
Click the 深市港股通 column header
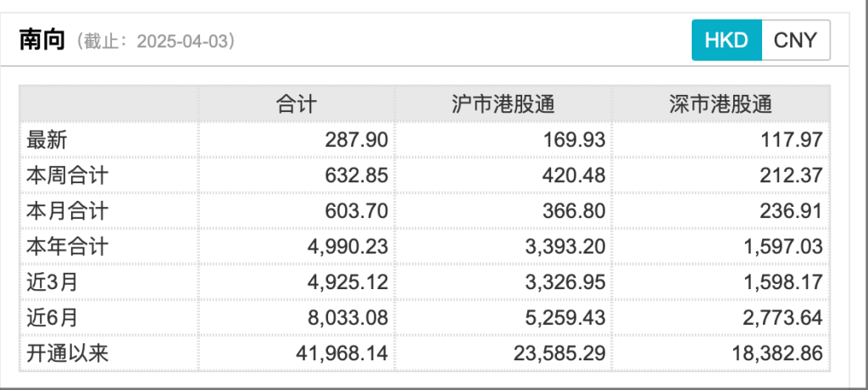(x=721, y=104)
